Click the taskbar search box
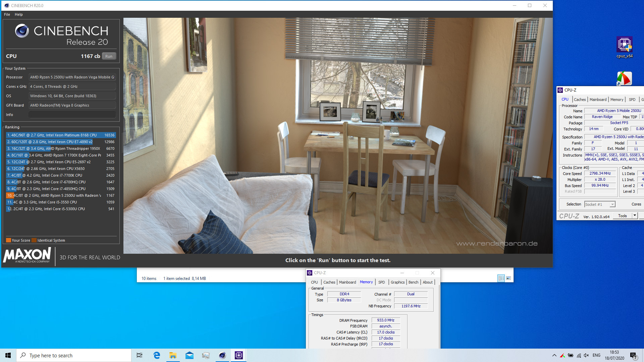 (x=74, y=355)
